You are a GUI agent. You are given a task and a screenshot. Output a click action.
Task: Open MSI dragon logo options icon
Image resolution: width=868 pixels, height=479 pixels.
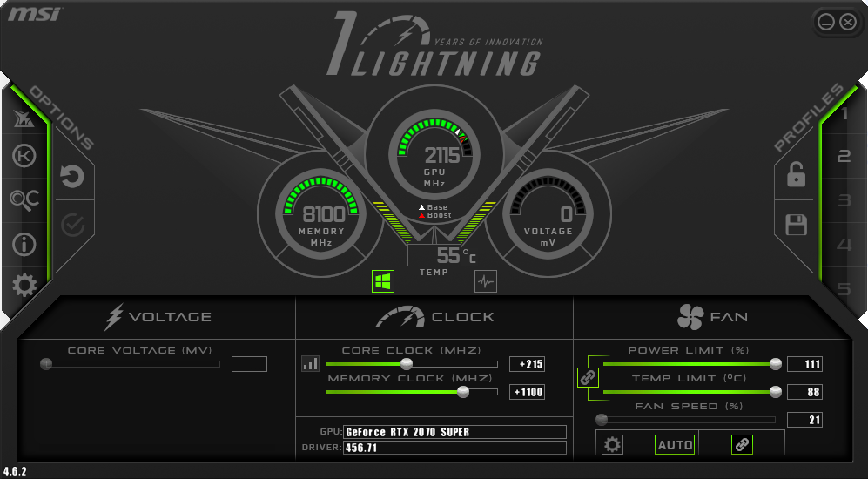(x=24, y=118)
